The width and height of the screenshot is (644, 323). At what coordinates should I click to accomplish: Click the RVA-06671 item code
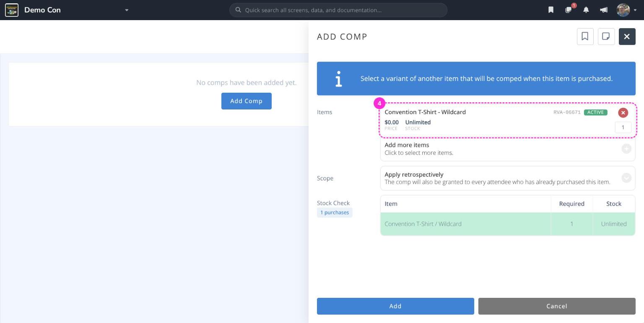point(567,112)
